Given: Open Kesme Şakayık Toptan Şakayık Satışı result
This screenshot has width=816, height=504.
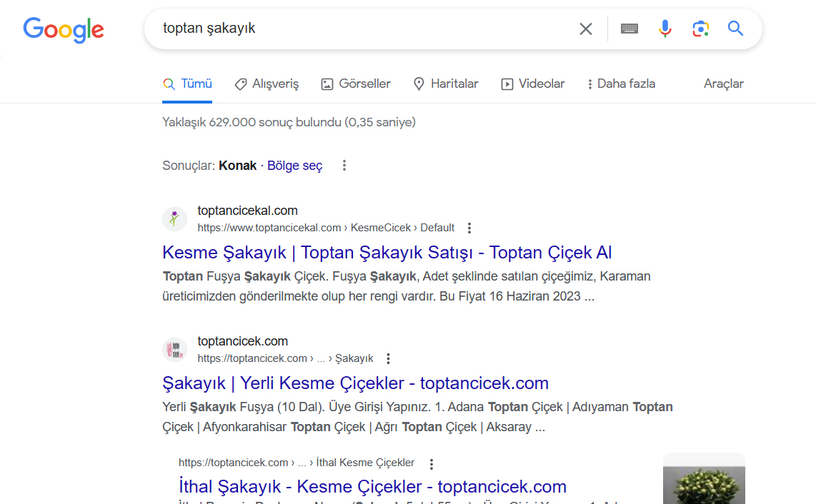Looking at the screenshot, I should [x=387, y=253].
